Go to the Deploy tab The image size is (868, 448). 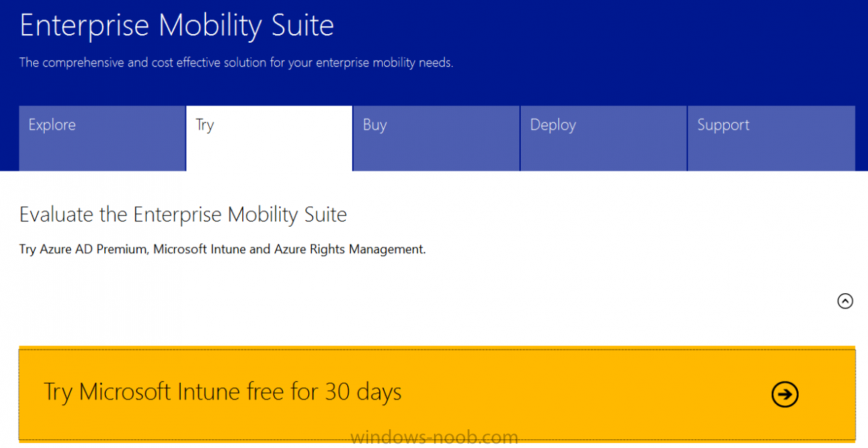pos(603,138)
